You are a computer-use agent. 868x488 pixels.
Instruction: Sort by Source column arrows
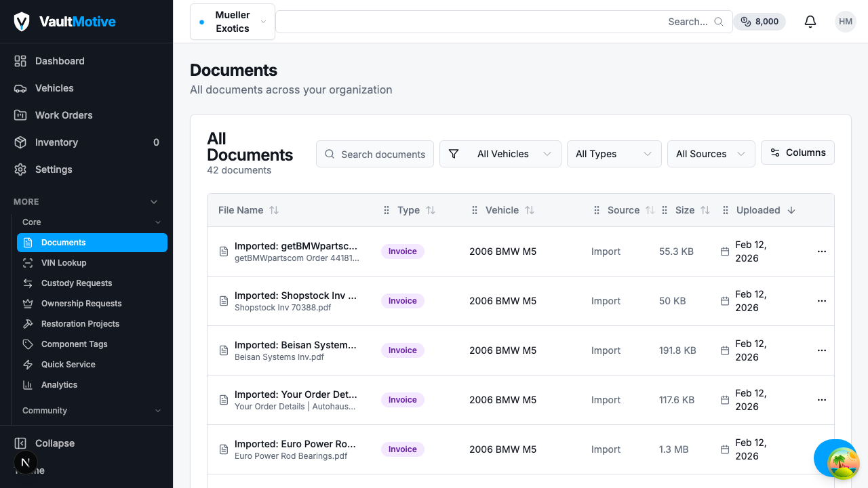coord(650,210)
